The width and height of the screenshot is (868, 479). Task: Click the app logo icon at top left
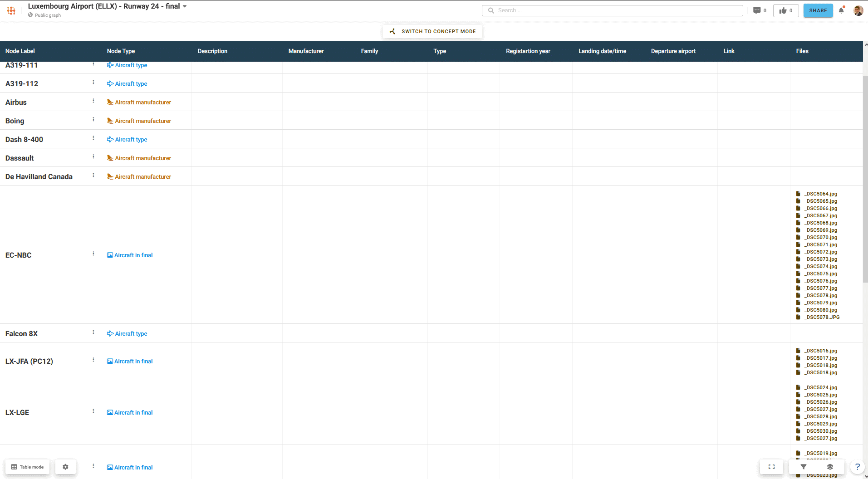(11, 10)
